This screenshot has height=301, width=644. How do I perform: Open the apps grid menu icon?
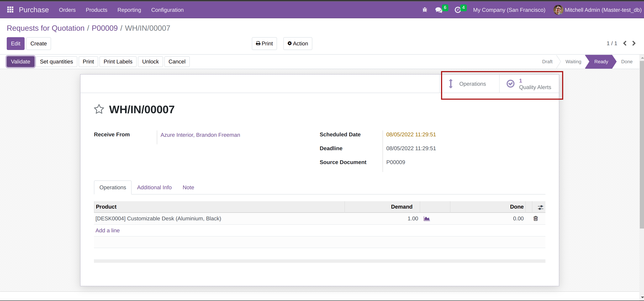coord(10,10)
